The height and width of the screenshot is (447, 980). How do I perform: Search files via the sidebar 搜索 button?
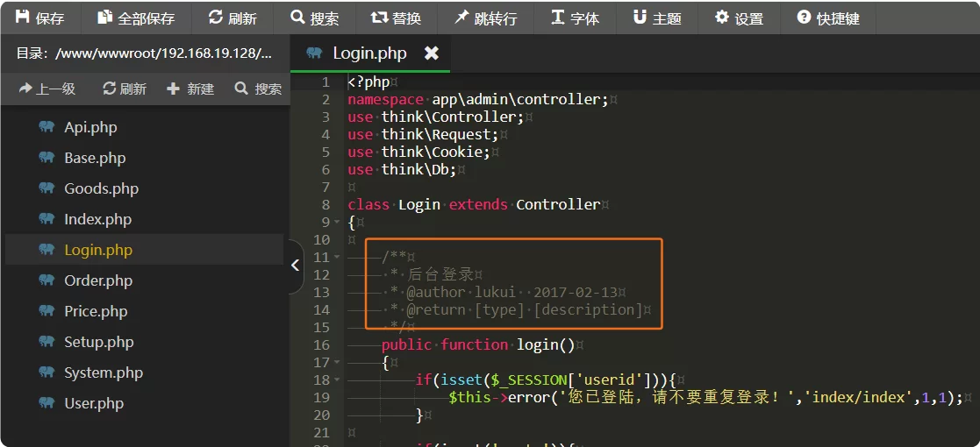coord(258,89)
